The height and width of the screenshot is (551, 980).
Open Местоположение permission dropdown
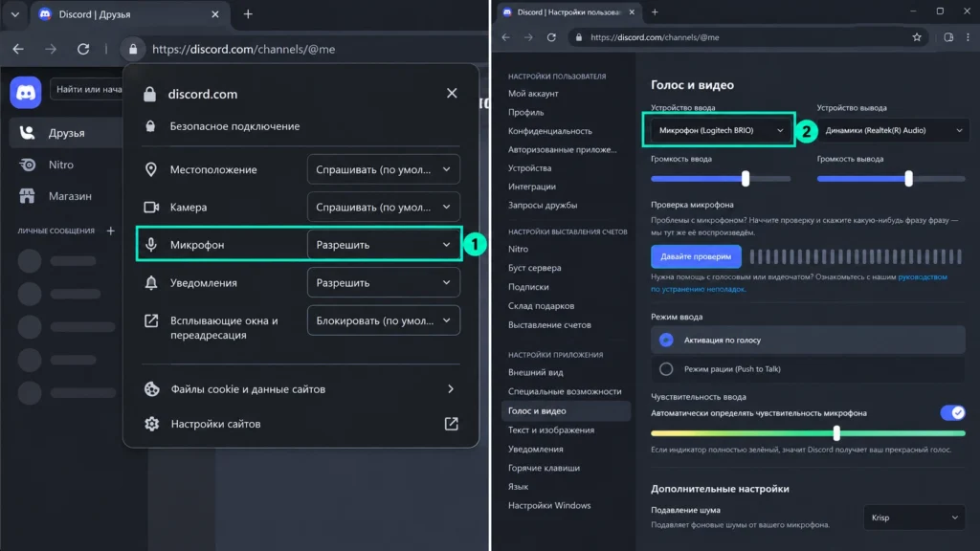coord(383,169)
